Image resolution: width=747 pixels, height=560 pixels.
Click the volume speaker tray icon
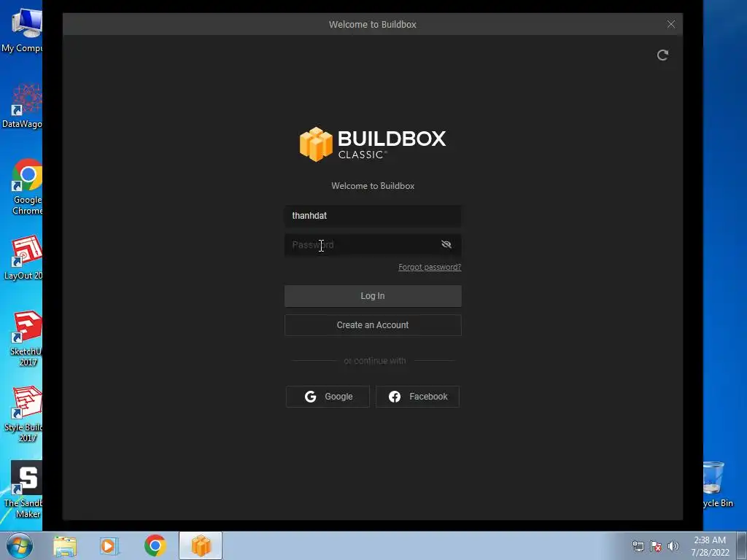click(x=673, y=546)
